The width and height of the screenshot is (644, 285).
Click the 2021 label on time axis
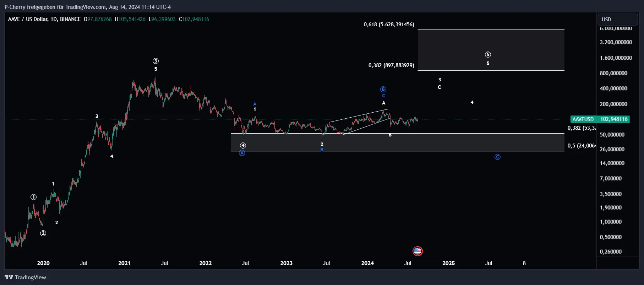pos(124,263)
